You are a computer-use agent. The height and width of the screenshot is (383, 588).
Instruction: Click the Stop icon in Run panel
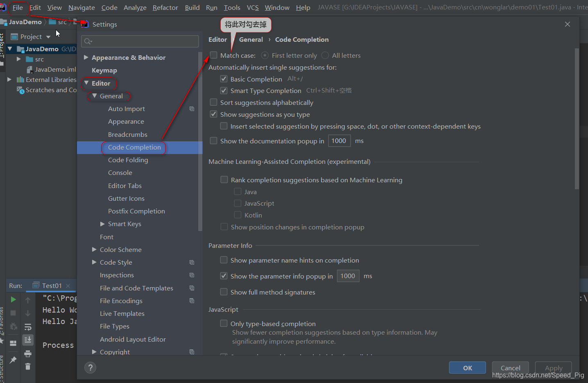(13, 313)
